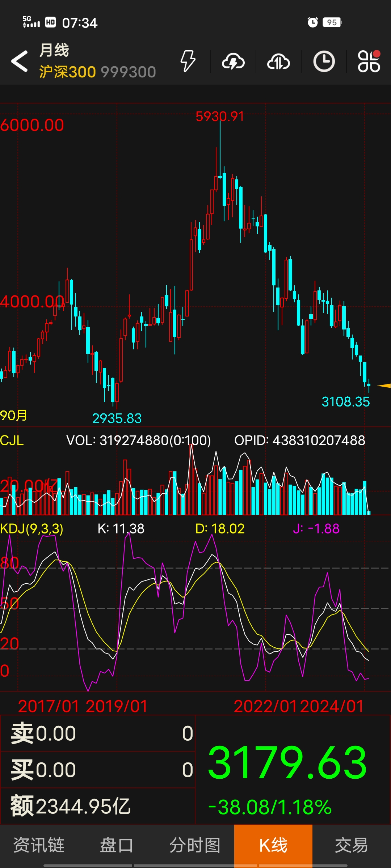Tap the back arrow
Viewport: 391px width, 868px height.
(20, 61)
